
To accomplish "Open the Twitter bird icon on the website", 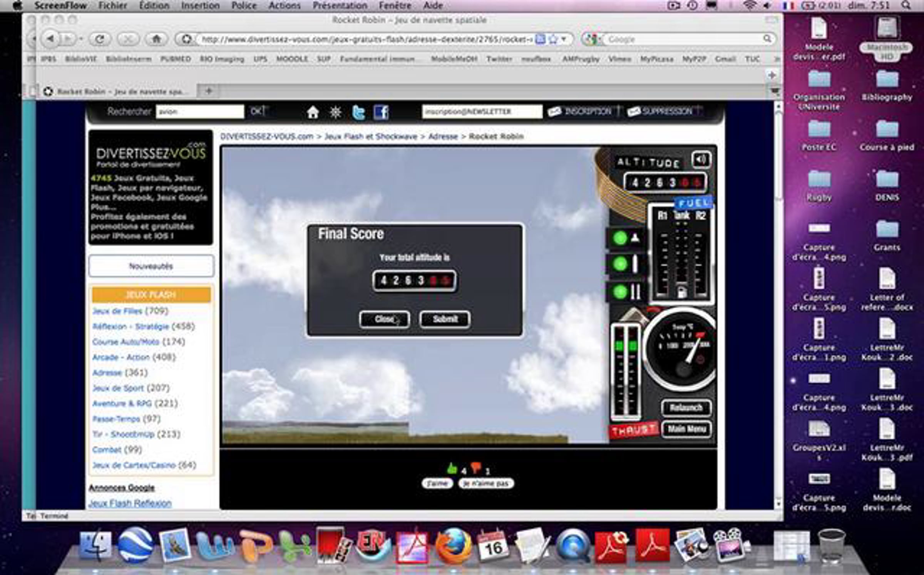I will click(358, 112).
